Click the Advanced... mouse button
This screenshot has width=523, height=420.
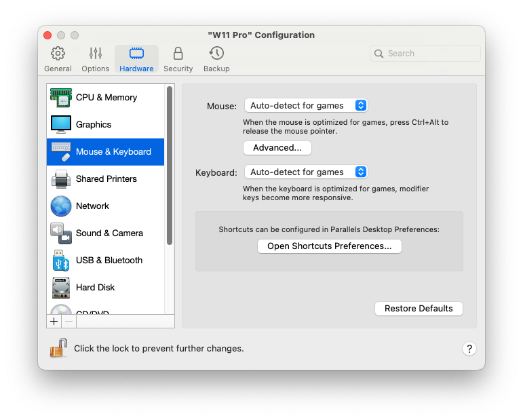coord(277,148)
